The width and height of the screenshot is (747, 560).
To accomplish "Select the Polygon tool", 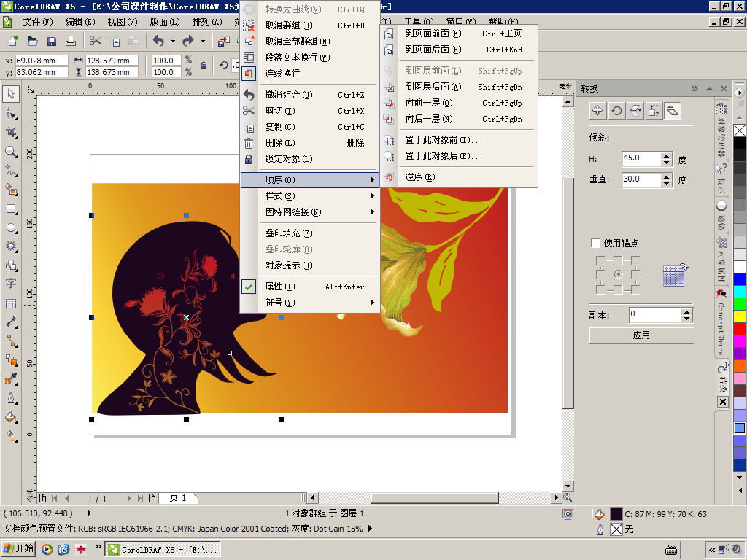I will click(x=11, y=246).
